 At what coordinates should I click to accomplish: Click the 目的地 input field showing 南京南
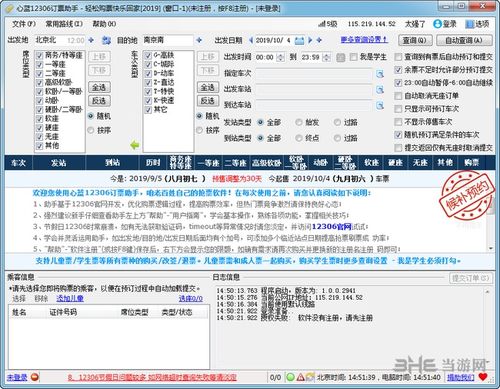168,40
